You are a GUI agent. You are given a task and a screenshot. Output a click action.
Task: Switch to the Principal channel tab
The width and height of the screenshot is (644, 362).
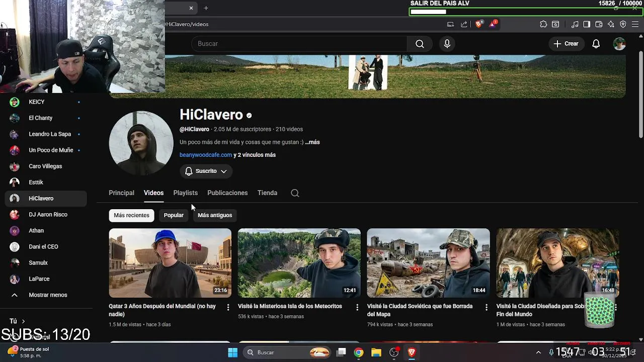121,193
